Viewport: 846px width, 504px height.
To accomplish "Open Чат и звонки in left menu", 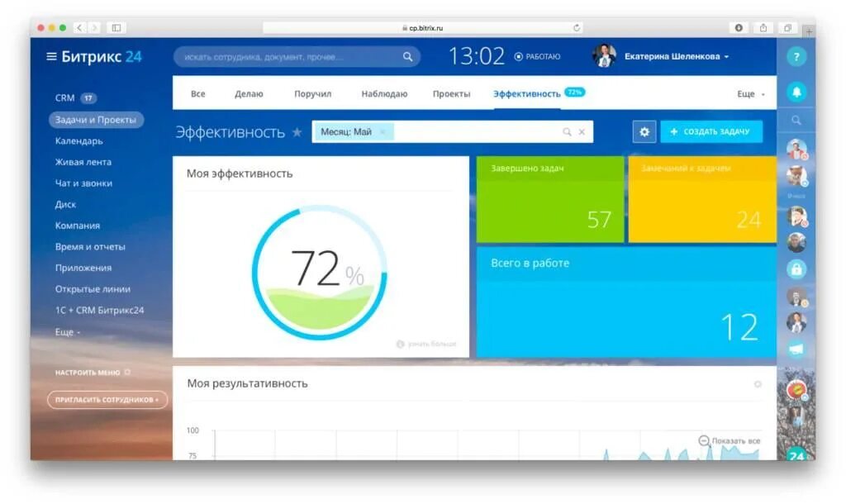I will click(83, 183).
